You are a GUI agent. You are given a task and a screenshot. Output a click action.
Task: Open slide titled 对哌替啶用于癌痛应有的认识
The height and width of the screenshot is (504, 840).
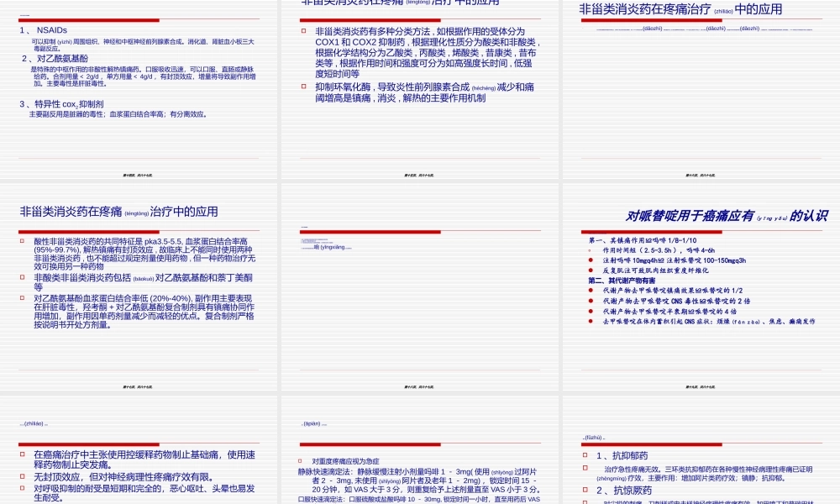(701, 294)
